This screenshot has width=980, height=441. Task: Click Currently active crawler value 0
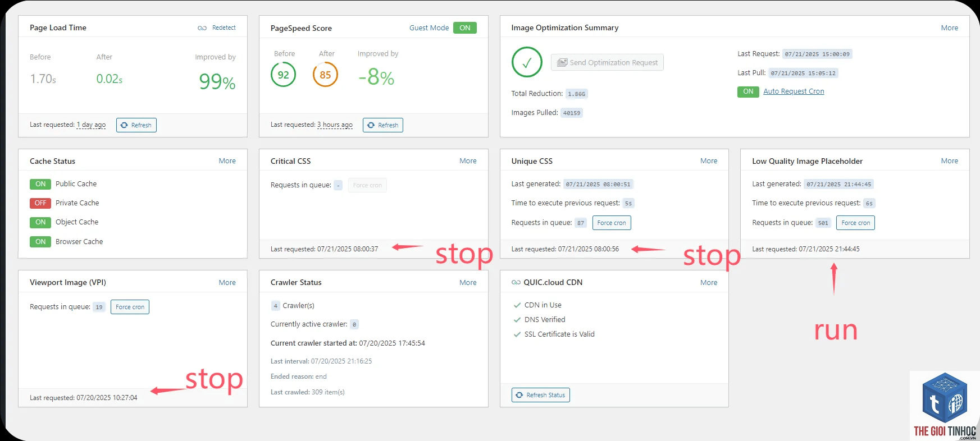[x=354, y=325]
